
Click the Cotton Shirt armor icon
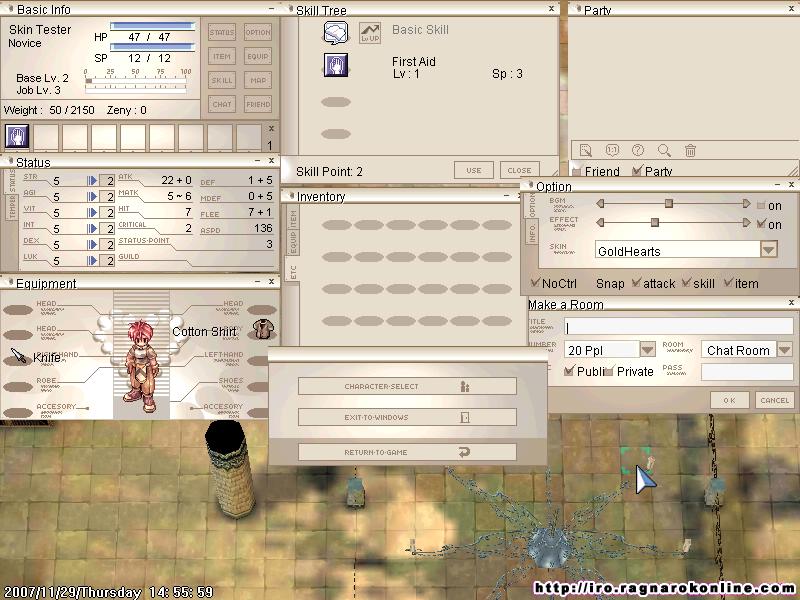click(263, 329)
